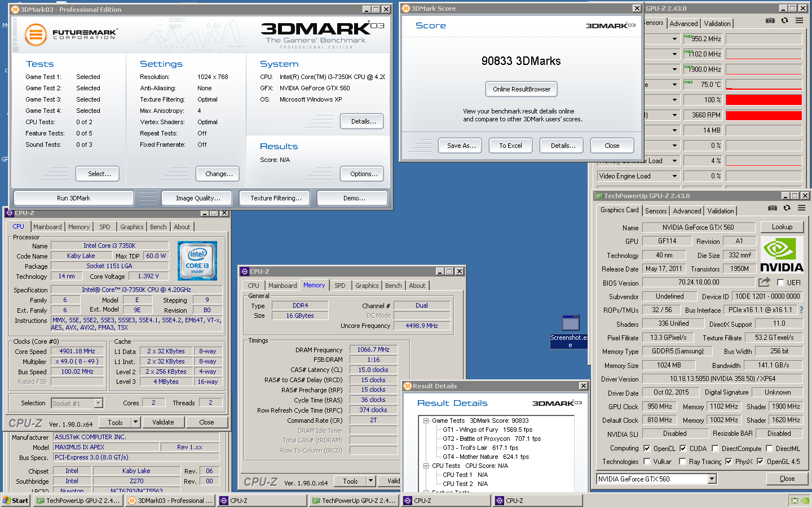Open the NVIDIA GeForce GTX 560 GPU selector dropdown

click(712, 479)
